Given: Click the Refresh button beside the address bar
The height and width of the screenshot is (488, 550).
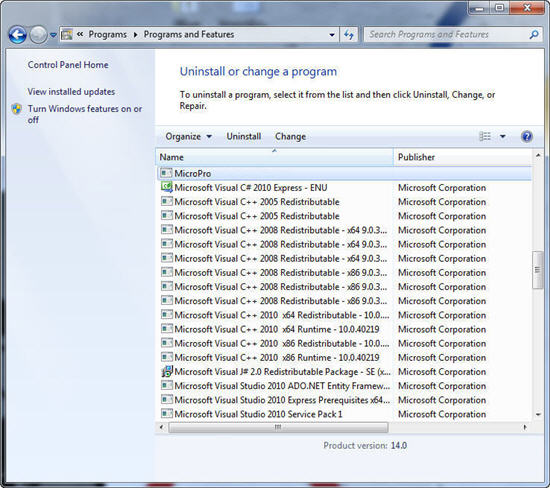Looking at the screenshot, I should (349, 35).
